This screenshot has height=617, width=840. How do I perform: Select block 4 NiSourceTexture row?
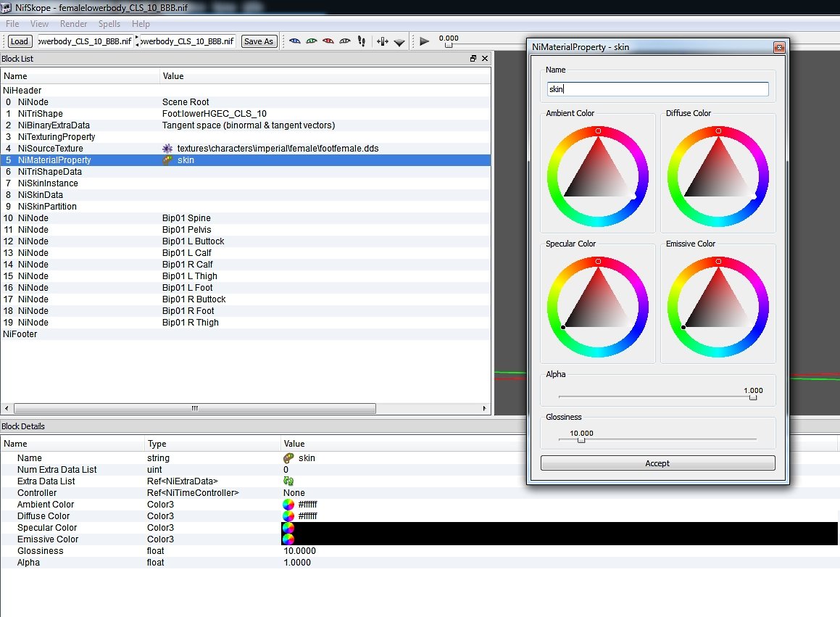pyautogui.click(x=246, y=149)
